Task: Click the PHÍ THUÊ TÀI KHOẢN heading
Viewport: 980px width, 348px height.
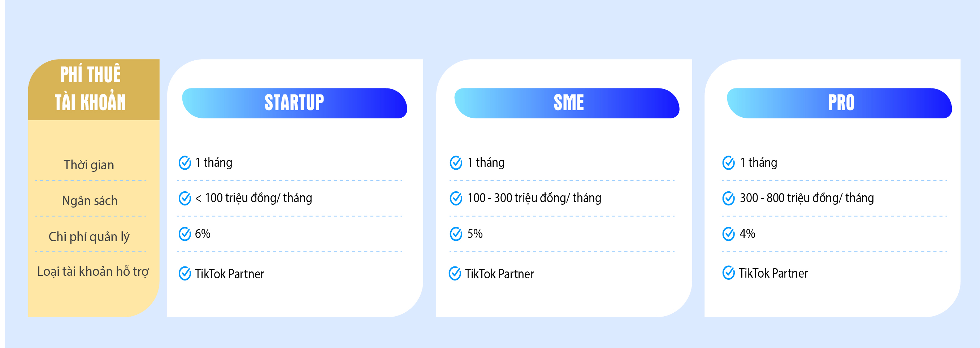Action: click(91, 88)
